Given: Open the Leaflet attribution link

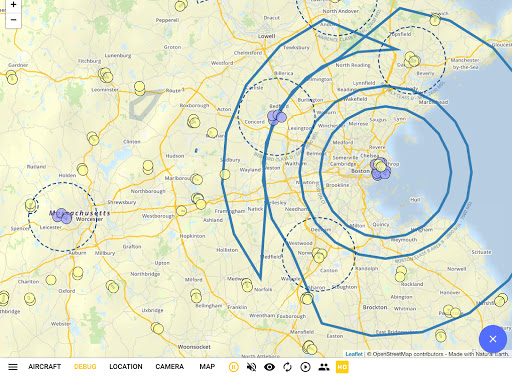Looking at the screenshot, I should point(354,354).
